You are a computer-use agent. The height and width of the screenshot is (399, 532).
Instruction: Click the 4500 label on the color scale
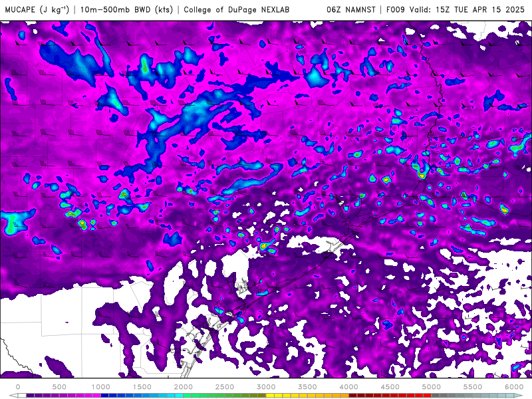point(390,387)
